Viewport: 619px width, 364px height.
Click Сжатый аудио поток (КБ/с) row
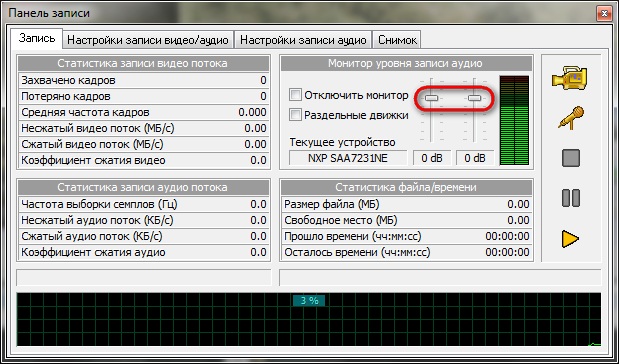coord(144,236)
